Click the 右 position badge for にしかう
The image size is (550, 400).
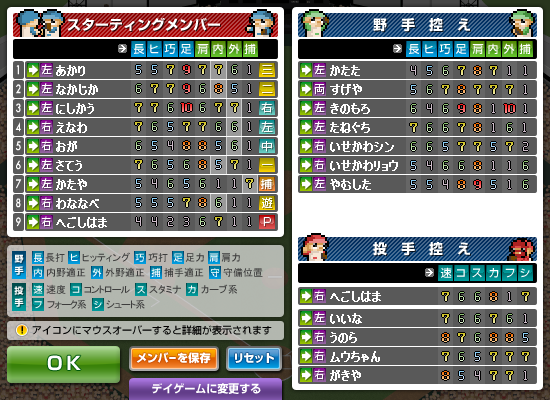[x=267, y=108]
